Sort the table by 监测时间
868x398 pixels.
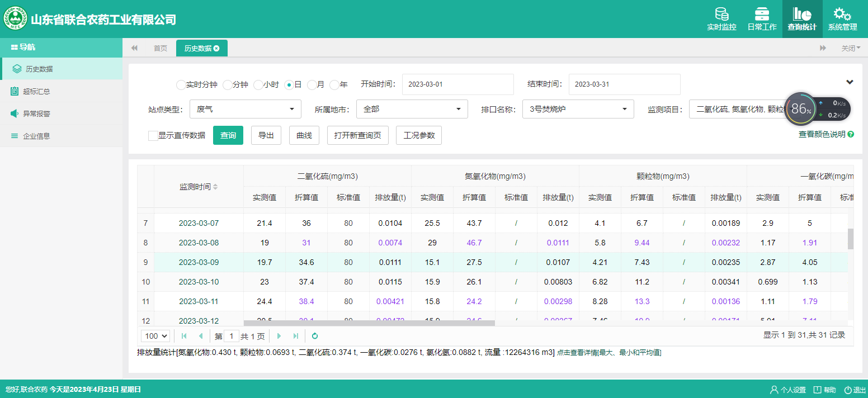(199, 187)
